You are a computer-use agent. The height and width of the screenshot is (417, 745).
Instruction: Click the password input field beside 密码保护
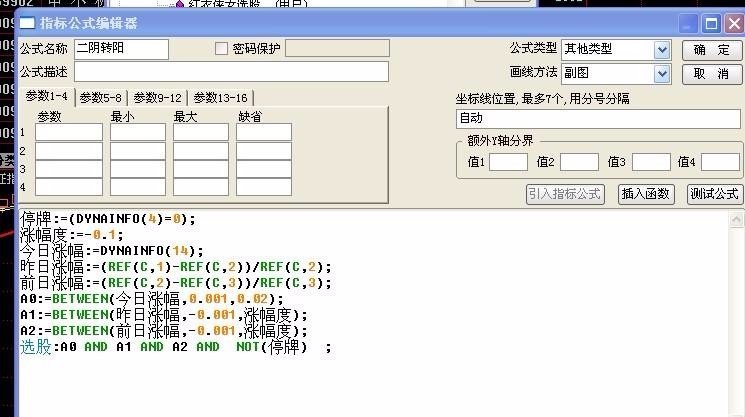(337, 48)
